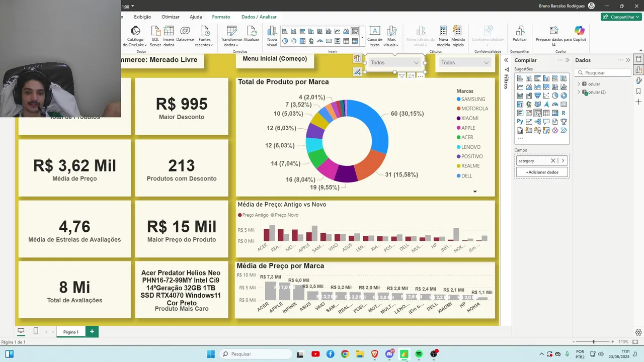Select the trophy metrics visual
The image size is (644, 362).
(563, 122)
